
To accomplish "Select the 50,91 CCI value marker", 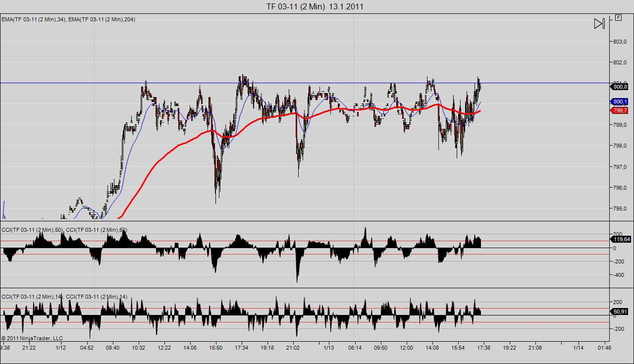I will coord(620,312).
